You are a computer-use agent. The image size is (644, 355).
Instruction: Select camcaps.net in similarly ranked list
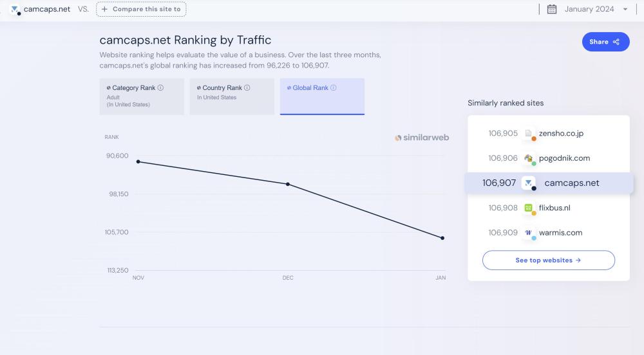point(571,183)
